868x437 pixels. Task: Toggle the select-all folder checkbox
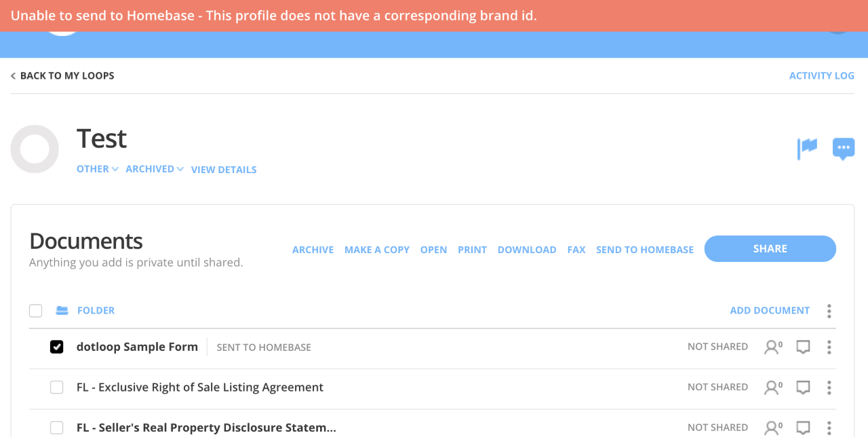pyautogui.click(x=36, y=311)
